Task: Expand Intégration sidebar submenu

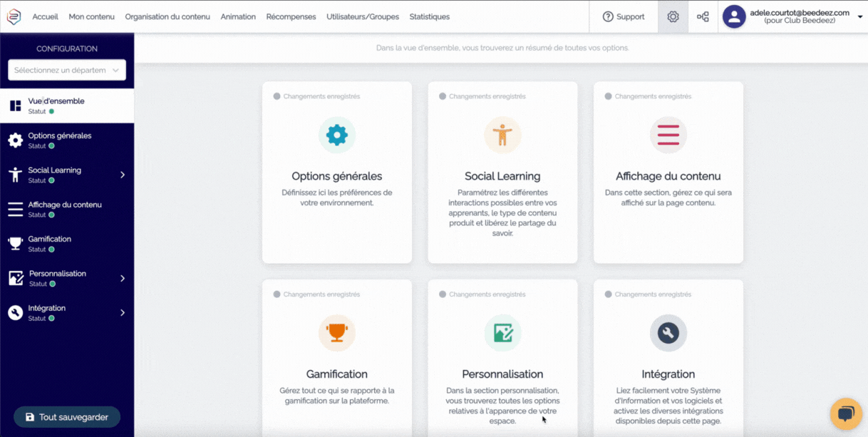Action: point(123,312)
